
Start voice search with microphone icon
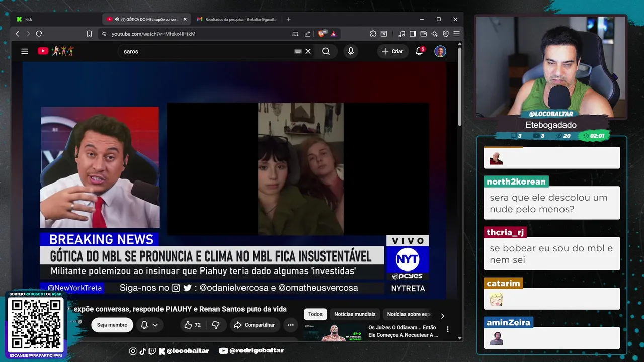click(351, 51)
